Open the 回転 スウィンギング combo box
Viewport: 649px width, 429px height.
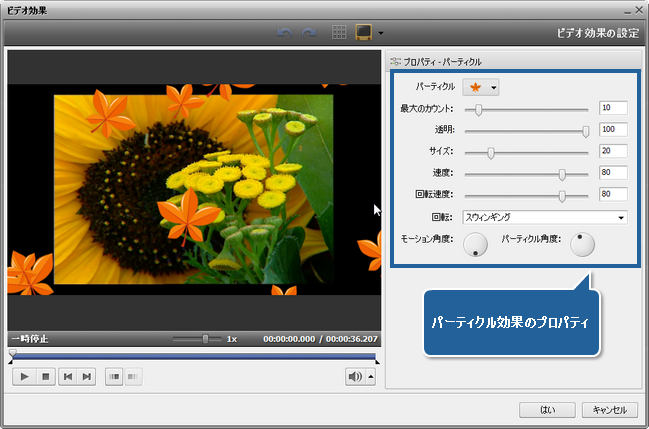[x=544, y=216]
